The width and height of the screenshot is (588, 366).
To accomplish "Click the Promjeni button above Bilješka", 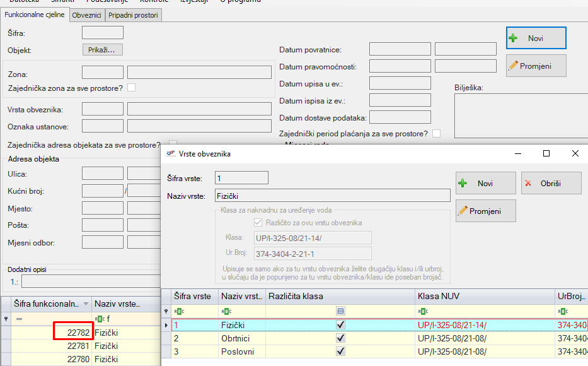I will coord(536,66).
